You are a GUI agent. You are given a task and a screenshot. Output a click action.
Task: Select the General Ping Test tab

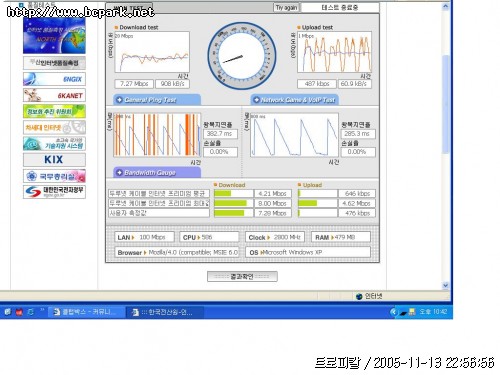[157, 100]
